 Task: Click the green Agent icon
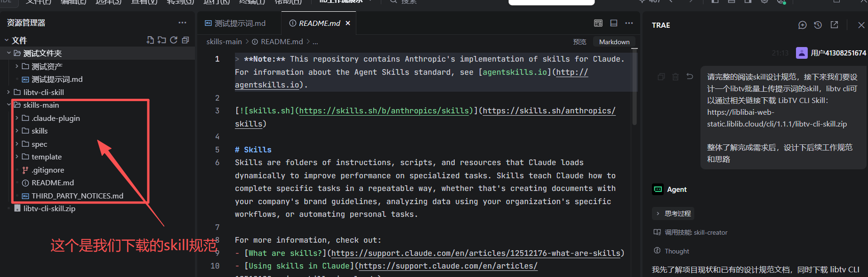click(658, 189)
